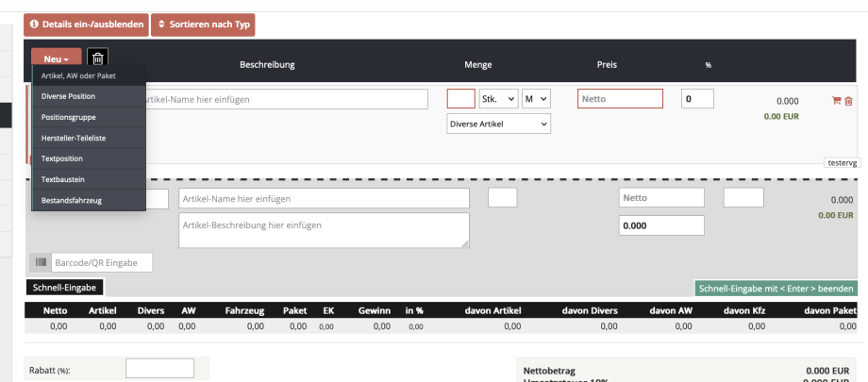The width and height of the screenshot is (868, 382).
Task: Open the Neu dropdown button
Action: 56,58
